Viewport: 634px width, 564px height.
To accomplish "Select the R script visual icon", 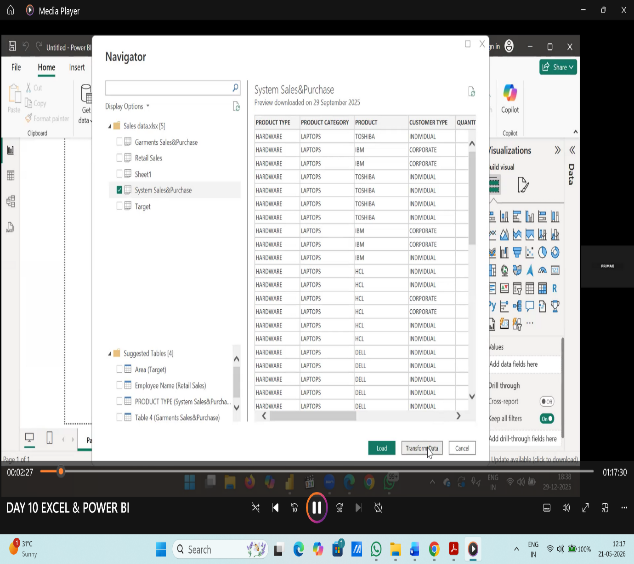I will click(554, 288).
